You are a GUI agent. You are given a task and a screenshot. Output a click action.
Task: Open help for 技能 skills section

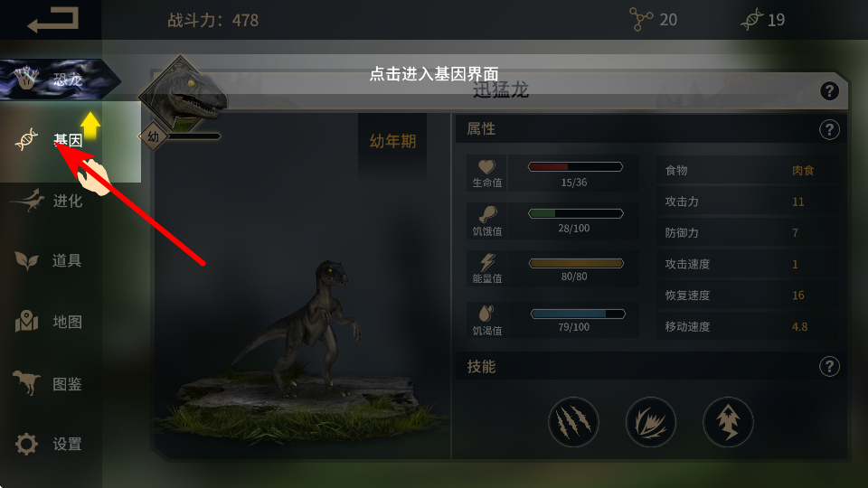(829, 366)
